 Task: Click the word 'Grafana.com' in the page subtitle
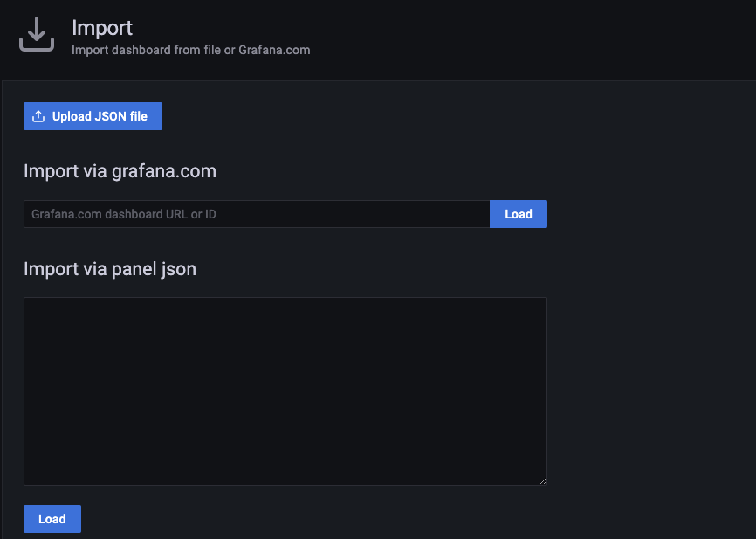point(274,50)
